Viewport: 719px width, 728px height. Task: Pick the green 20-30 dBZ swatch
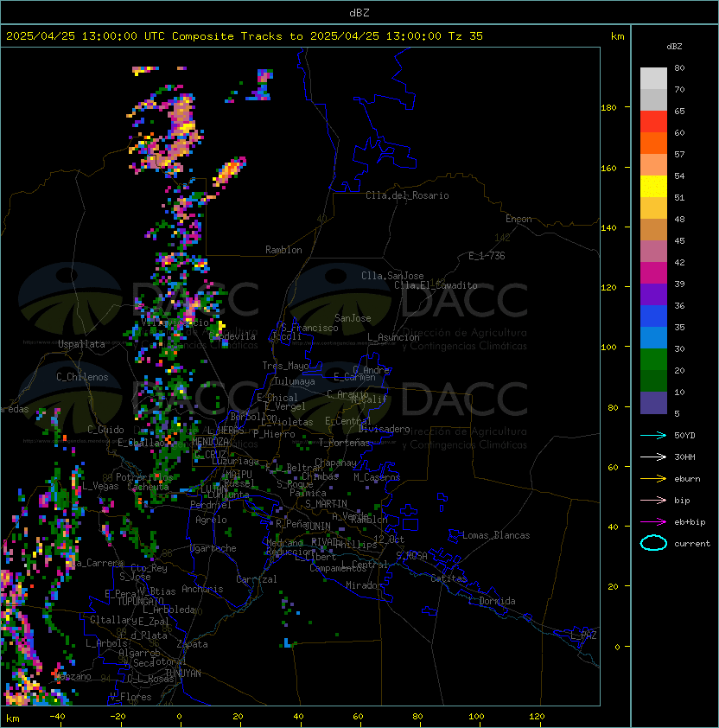[x=653, y=360]
